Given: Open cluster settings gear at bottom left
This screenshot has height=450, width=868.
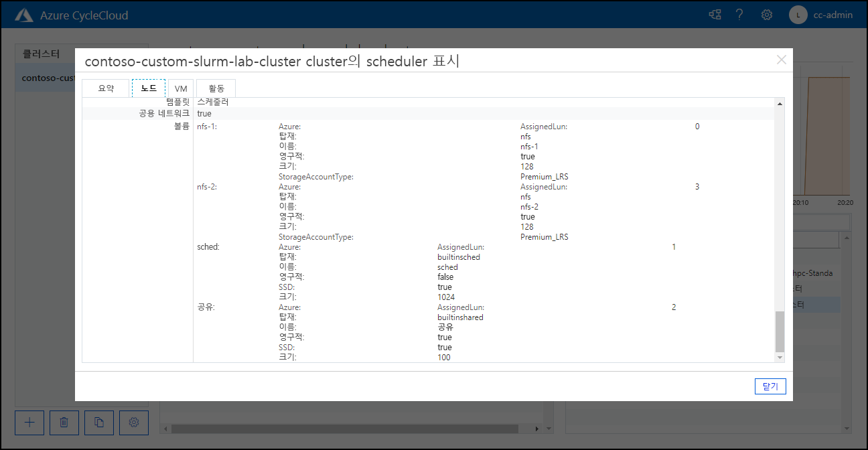Looking at the screenshot, I should tap(134, 422).
